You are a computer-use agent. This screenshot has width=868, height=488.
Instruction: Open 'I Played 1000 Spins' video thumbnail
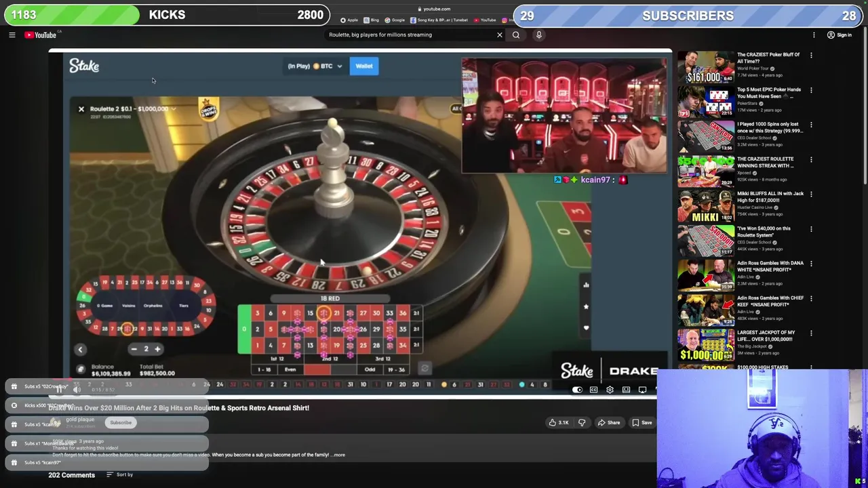(705, 137)
